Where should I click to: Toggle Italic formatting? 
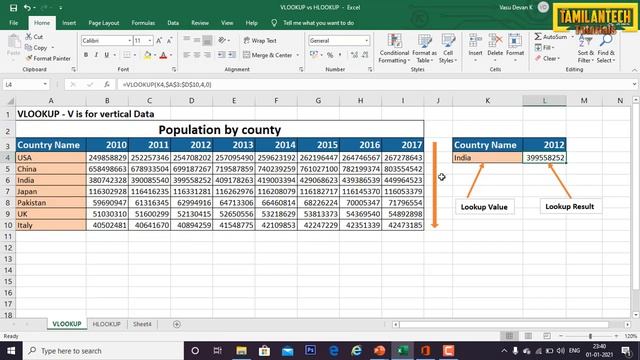click(x=96, y=55)
